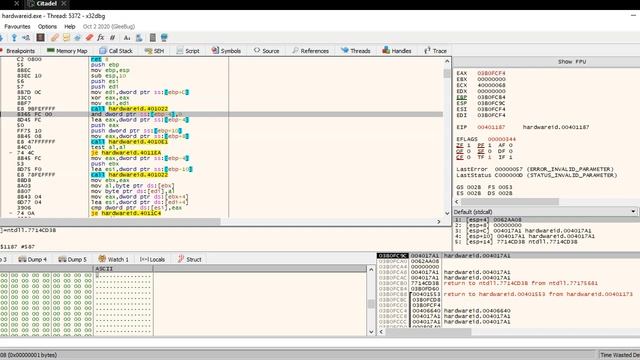Switch to the Script tab

pyautogui.click(x=188, y=51)
